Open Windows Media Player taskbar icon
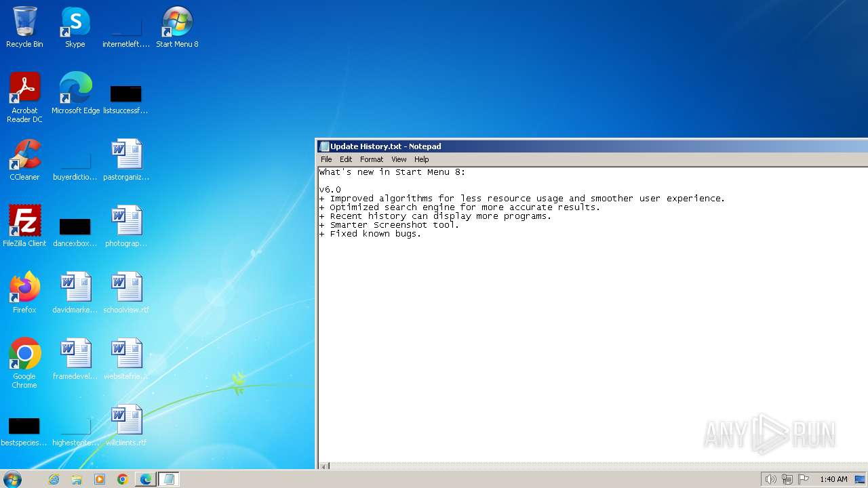This screenshot has height=488, width=868. click(x=100, y=479)
